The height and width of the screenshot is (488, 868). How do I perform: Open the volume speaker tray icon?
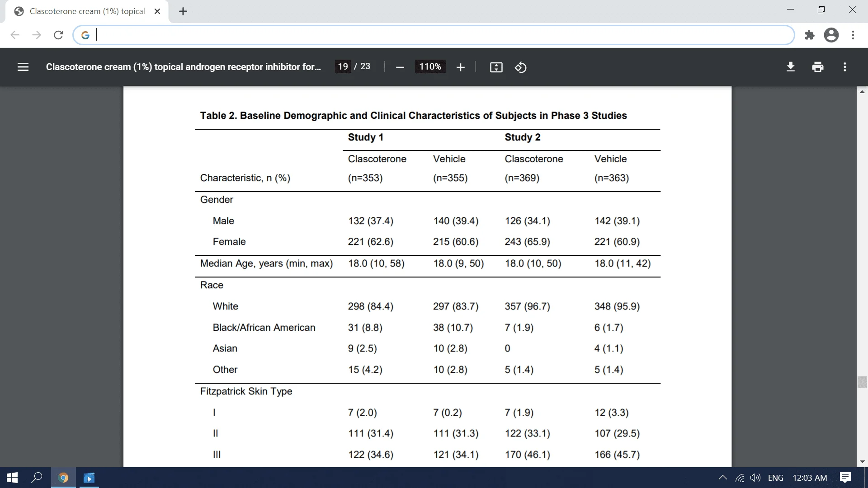click(x=755, y=478)
